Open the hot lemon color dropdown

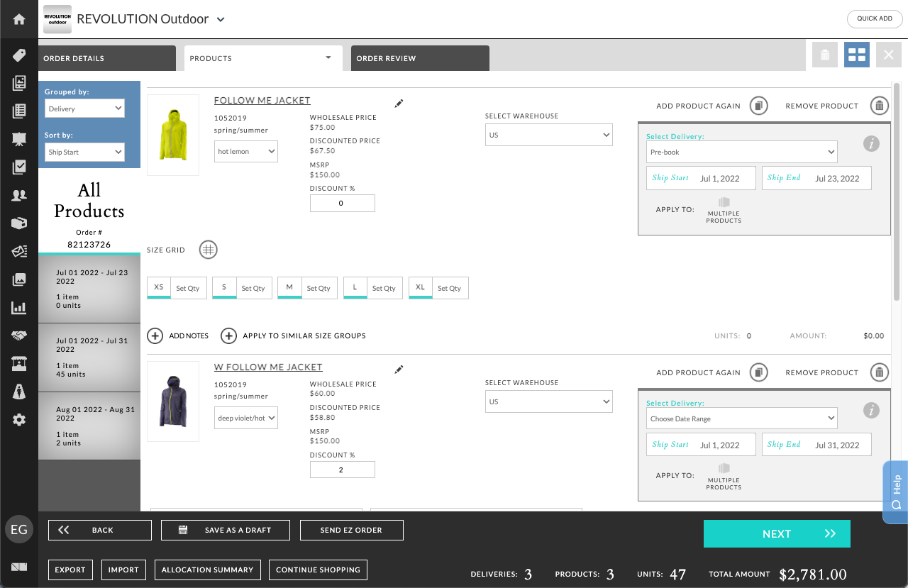(x=246, y=151)
